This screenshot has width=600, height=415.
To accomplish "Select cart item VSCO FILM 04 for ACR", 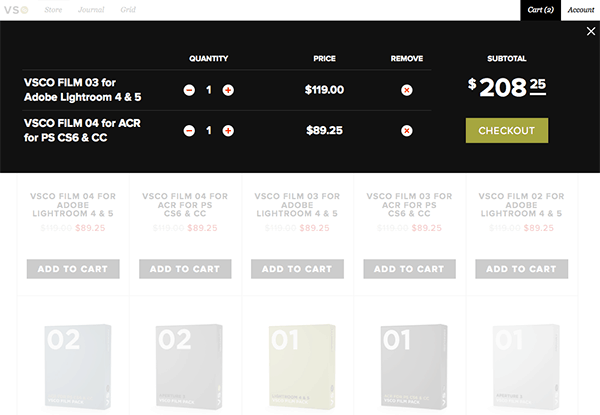I will pos(82,130).
